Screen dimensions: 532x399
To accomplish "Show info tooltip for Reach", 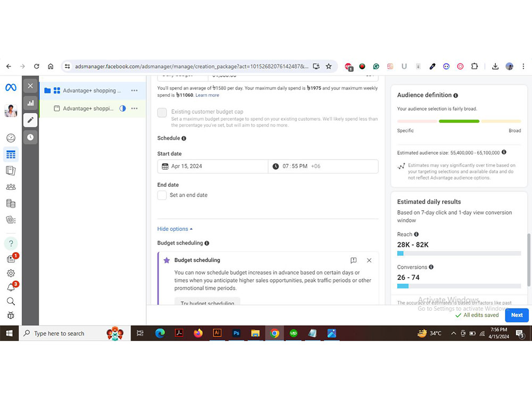I will point(417,235).
